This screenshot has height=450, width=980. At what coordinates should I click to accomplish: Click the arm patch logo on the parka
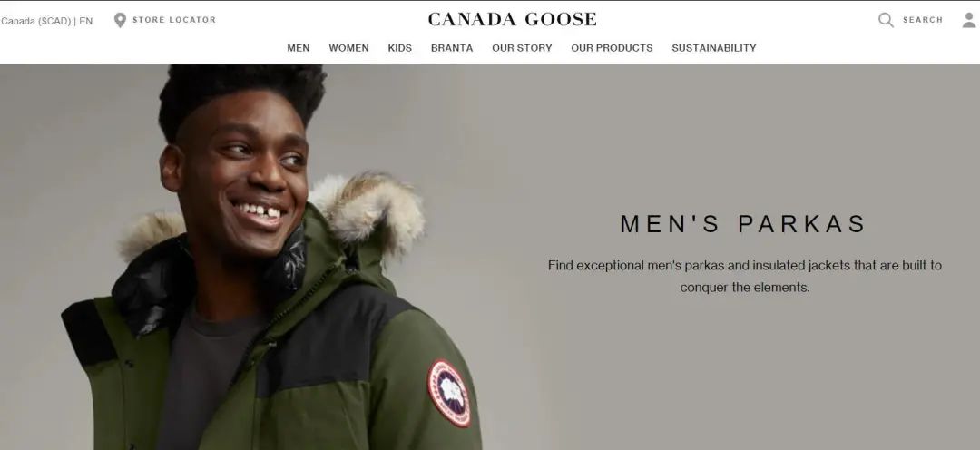point(449,393)
